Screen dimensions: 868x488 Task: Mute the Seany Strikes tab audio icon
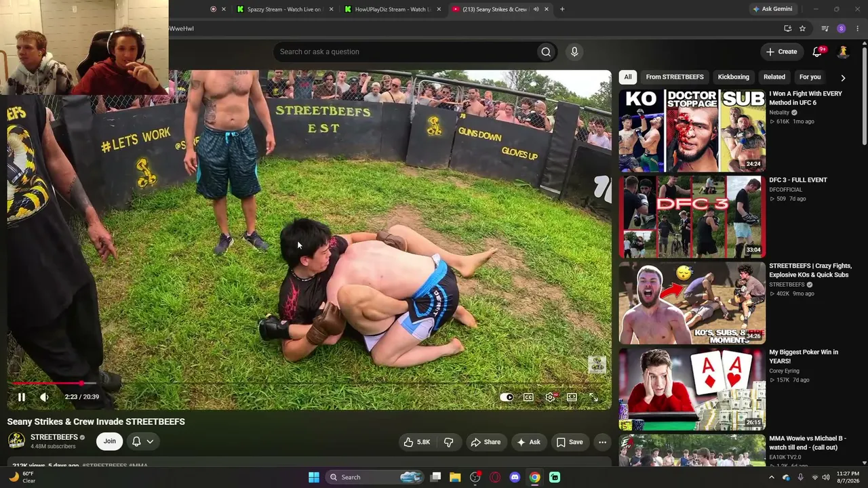pos(536,9)
